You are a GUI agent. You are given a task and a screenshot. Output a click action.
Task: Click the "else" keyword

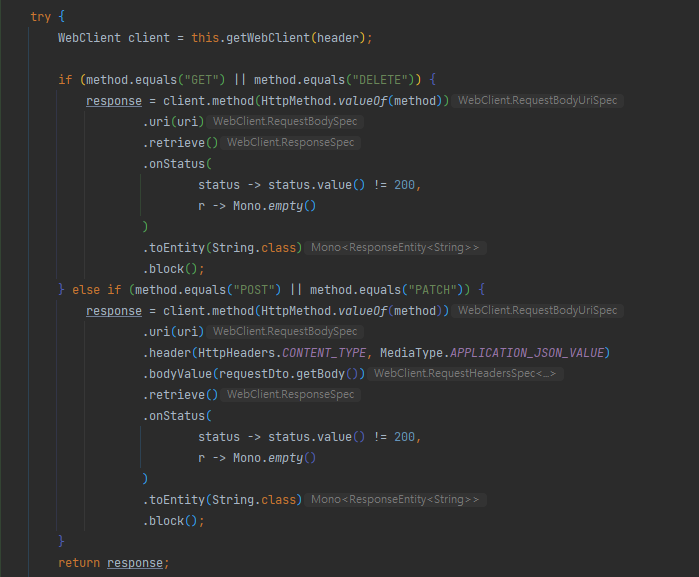point(86,290)
